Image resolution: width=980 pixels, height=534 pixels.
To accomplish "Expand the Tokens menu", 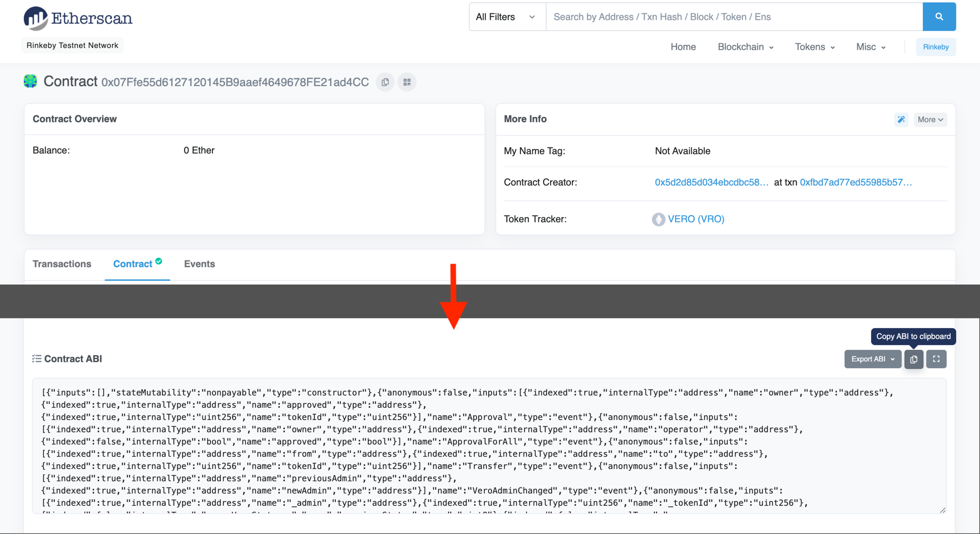I will click(815, 47).
